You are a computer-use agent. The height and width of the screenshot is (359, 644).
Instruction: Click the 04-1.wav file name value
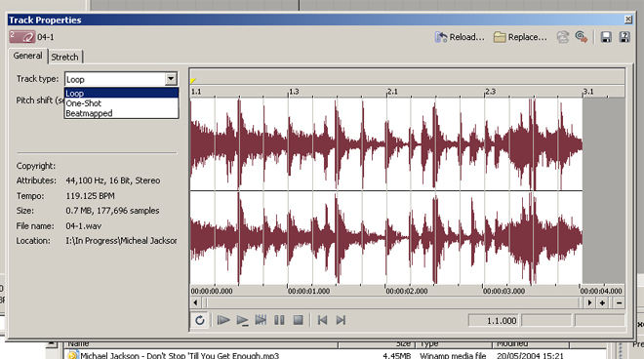[x=83, y=226]
